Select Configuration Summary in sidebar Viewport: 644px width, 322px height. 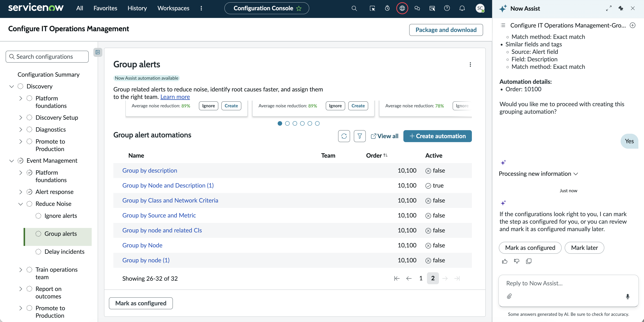pos(48,74)
